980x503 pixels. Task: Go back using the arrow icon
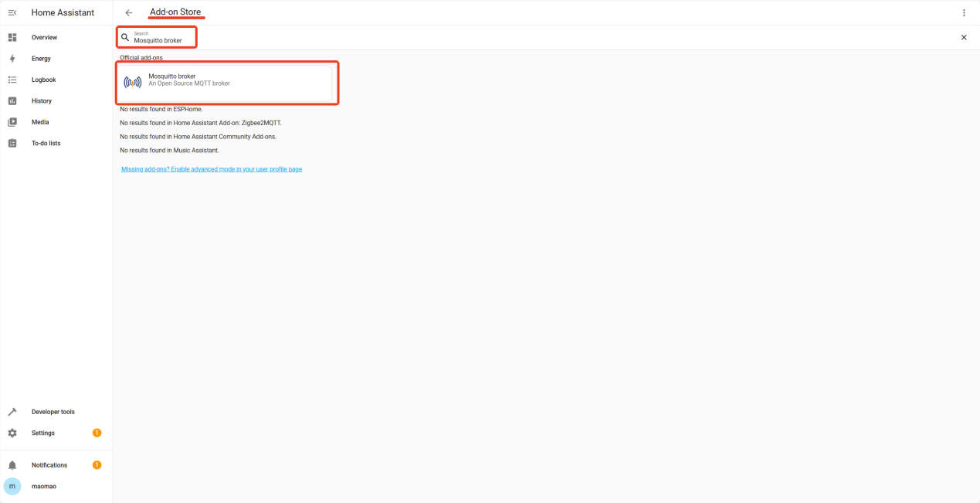[x=129, y=13]
